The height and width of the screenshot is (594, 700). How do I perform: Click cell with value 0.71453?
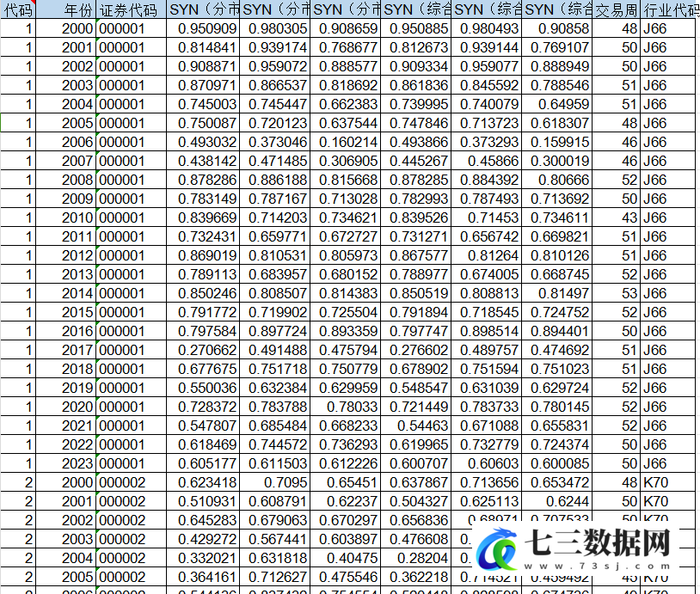[486, 217]
